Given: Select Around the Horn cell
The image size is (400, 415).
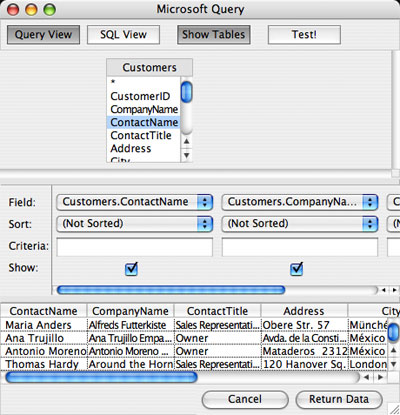Looking at the screenshot, I should point(130,364).
